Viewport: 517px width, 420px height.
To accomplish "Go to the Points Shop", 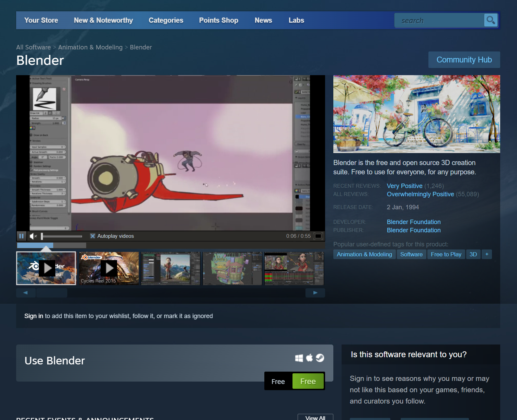I will coord(219,20).
